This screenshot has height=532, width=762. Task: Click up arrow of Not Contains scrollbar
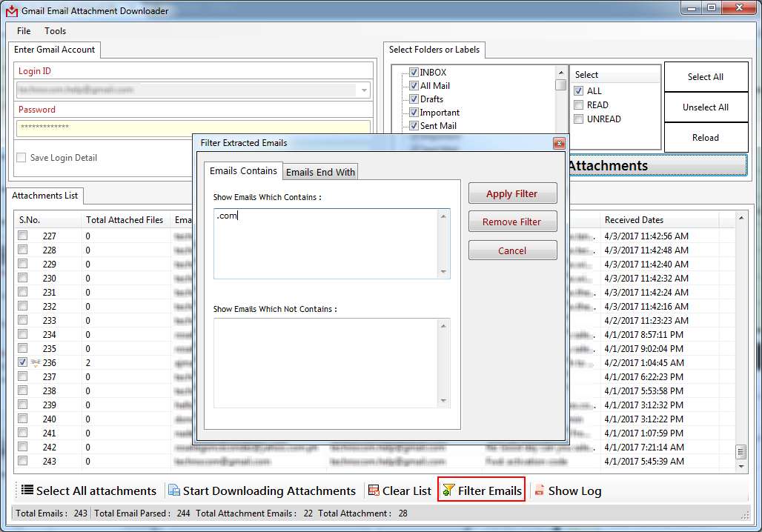[x=443, y=326]
